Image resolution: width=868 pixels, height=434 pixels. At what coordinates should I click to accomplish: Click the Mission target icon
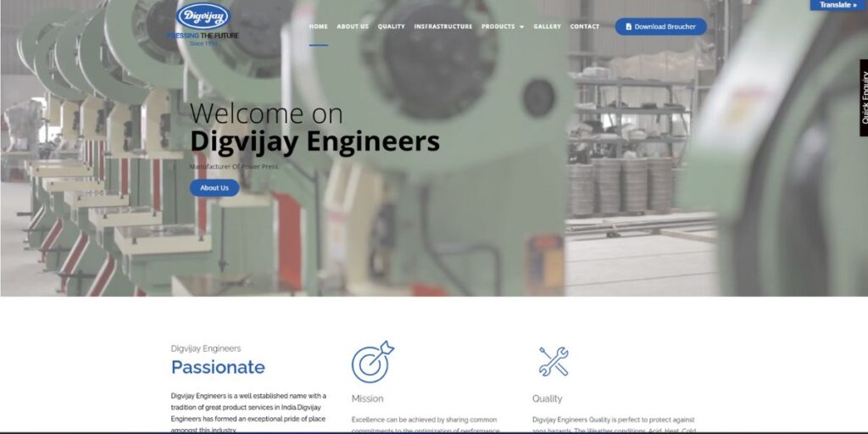pos(373,362)
